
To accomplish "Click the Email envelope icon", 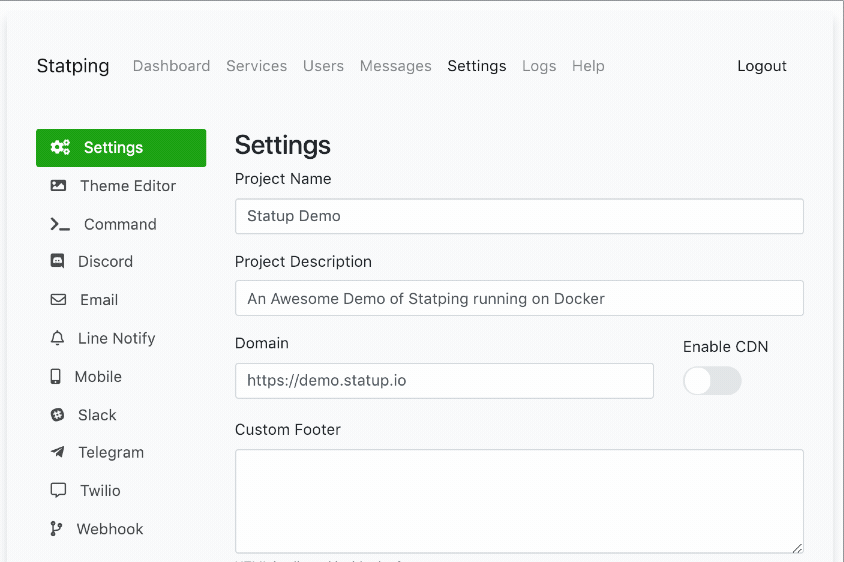I will (58, 300).
